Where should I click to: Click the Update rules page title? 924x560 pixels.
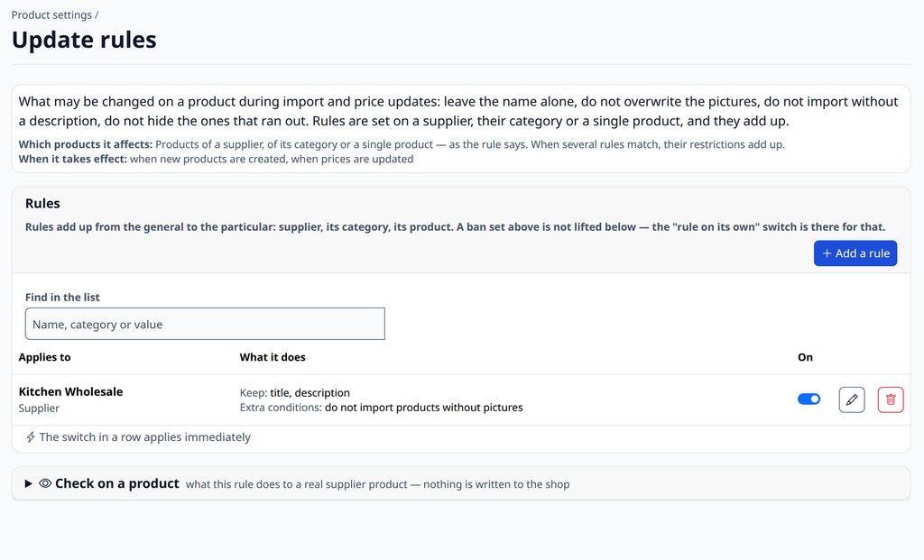click(x=84, y=40)
